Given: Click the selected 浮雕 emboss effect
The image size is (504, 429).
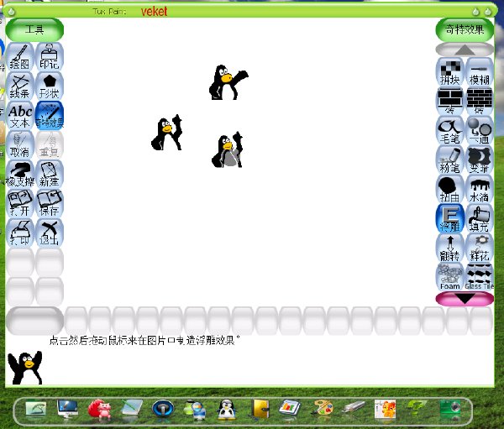Looking at the screenshot, I should (x=450, y=218).
